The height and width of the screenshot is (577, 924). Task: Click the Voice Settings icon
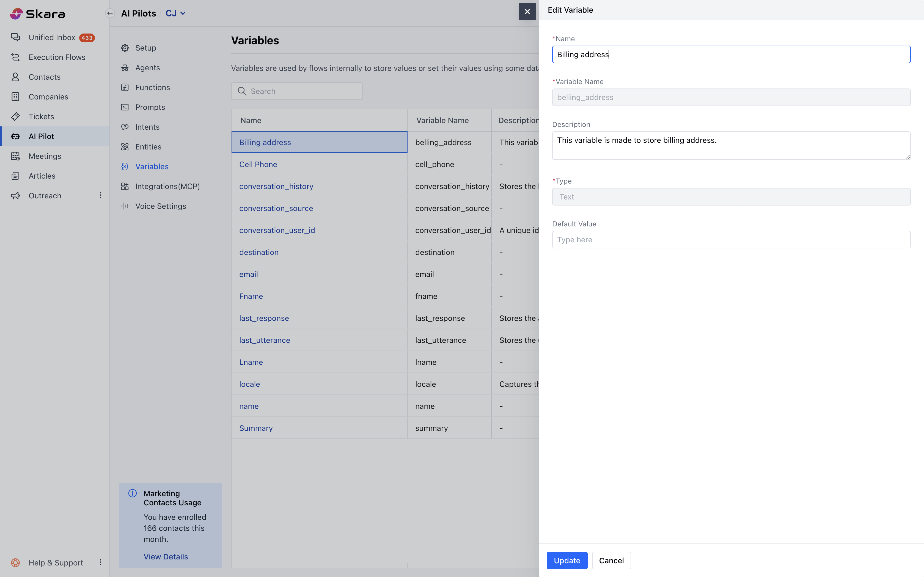[x=125, y=206]
